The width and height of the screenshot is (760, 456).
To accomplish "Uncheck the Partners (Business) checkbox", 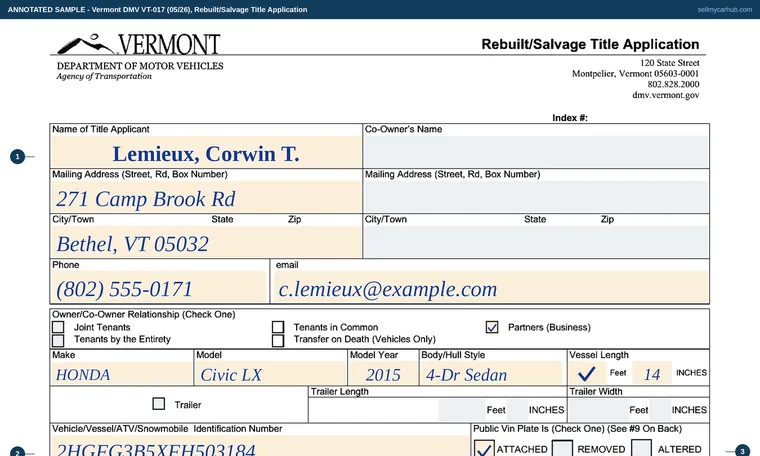I will [492, 327].
